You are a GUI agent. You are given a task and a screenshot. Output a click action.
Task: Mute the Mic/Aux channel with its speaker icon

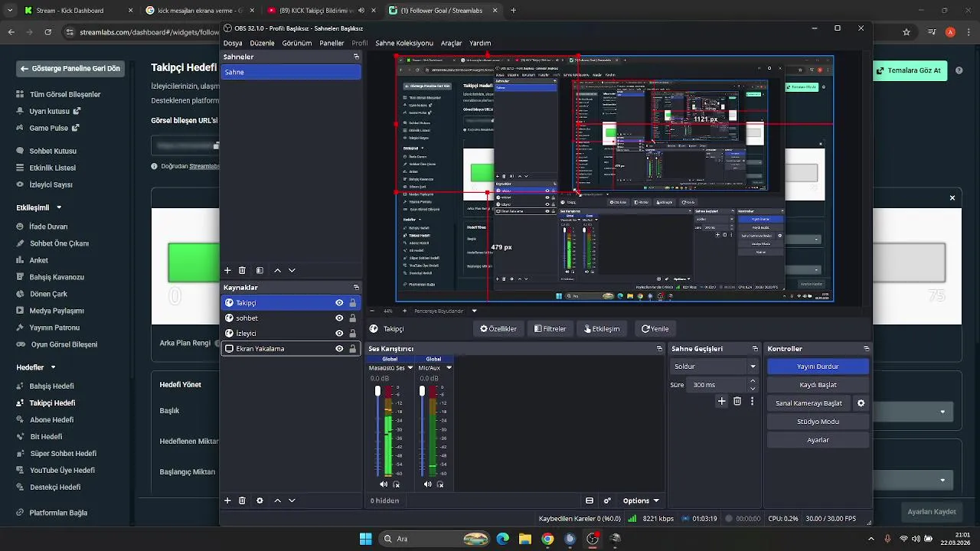[x=427, y=484]
